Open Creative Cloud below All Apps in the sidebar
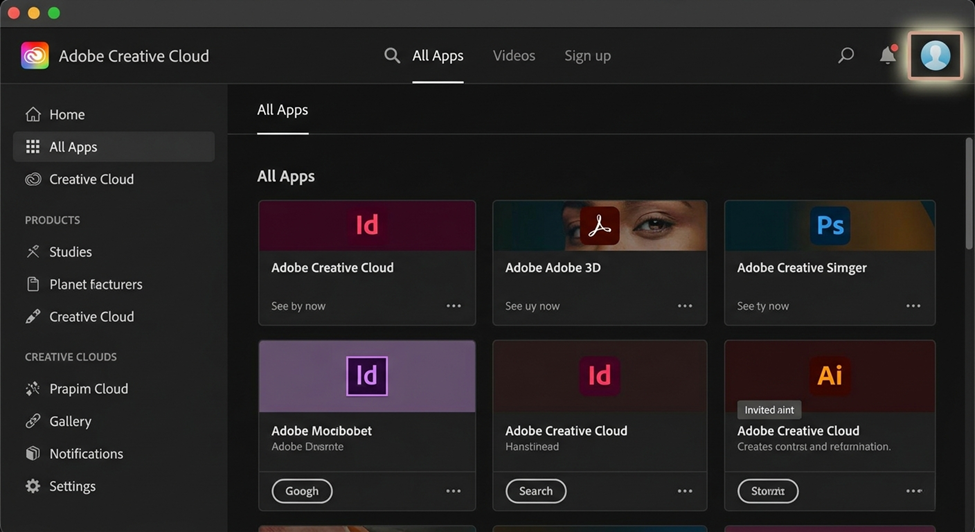Viewport: 975px width, 532px height. click(x=114, y=179)
